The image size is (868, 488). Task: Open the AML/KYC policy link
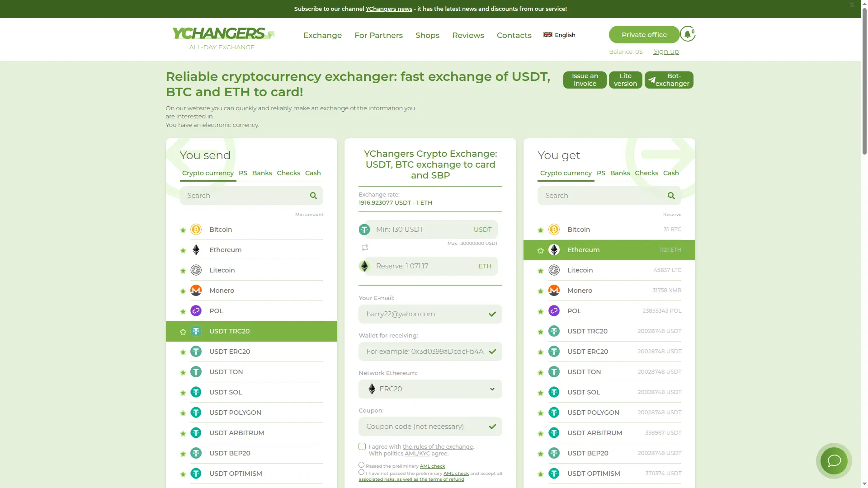[x=417, y=453]
